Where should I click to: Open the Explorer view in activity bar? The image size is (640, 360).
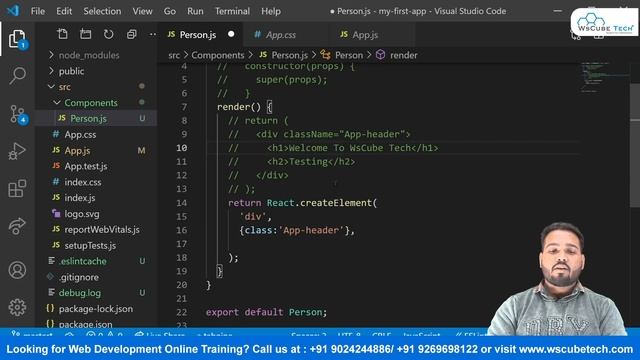17,39
